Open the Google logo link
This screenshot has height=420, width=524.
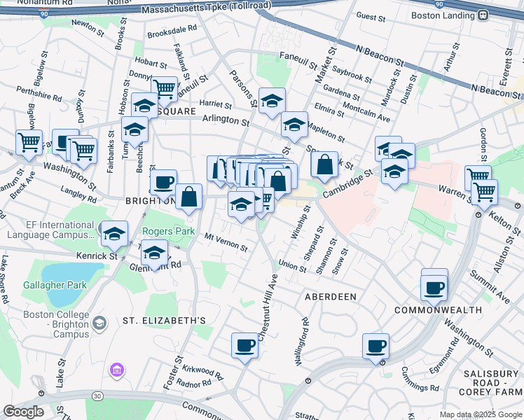click(22, 412)
